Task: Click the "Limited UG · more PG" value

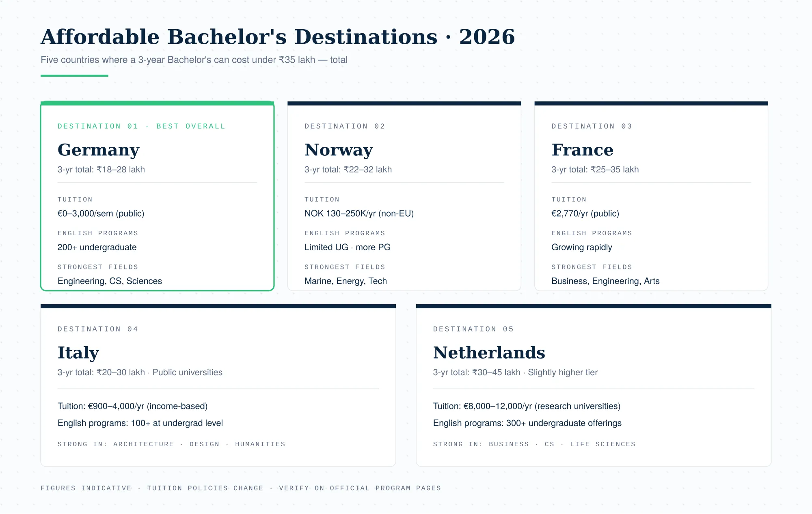Action: (348, 247)
